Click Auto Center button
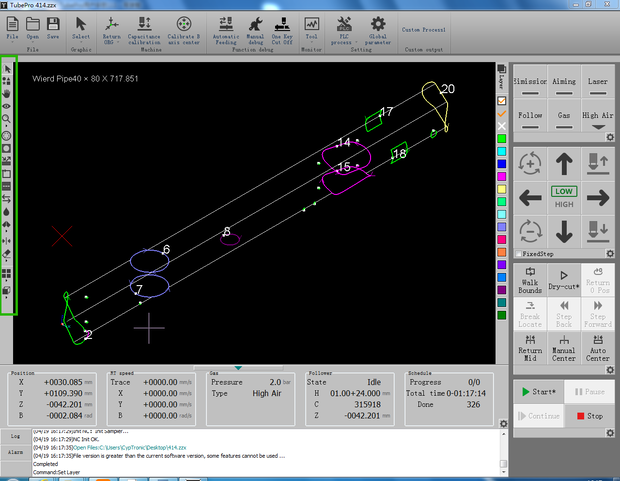Screen dimensions: 620x481 point(598,348)
